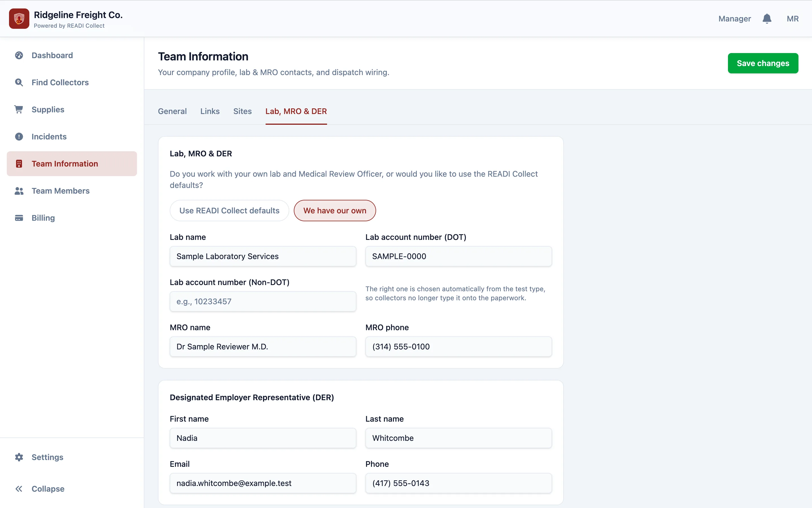Click the Lab account number (Non-DOT) field
The image size is (812, 508).
263,301
